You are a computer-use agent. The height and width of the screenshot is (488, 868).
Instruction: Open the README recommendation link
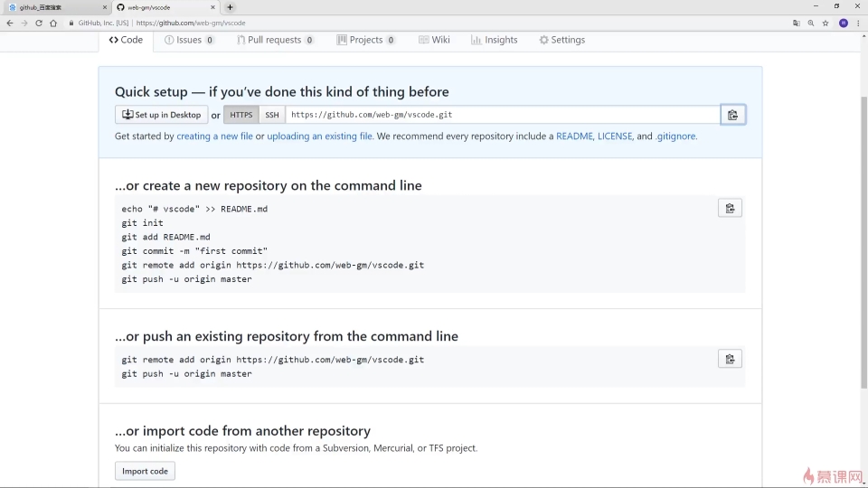tap(574, 136)
